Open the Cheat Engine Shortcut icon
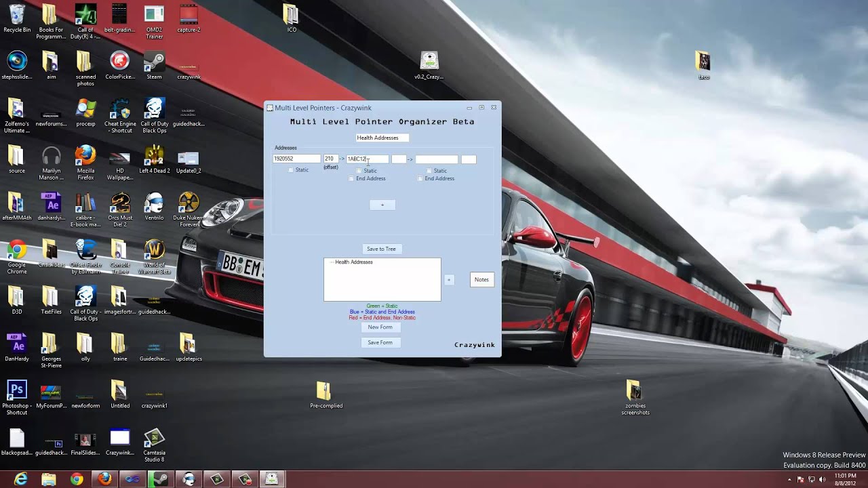This screenshot has height=488, width=868. [x=120, y=116]
